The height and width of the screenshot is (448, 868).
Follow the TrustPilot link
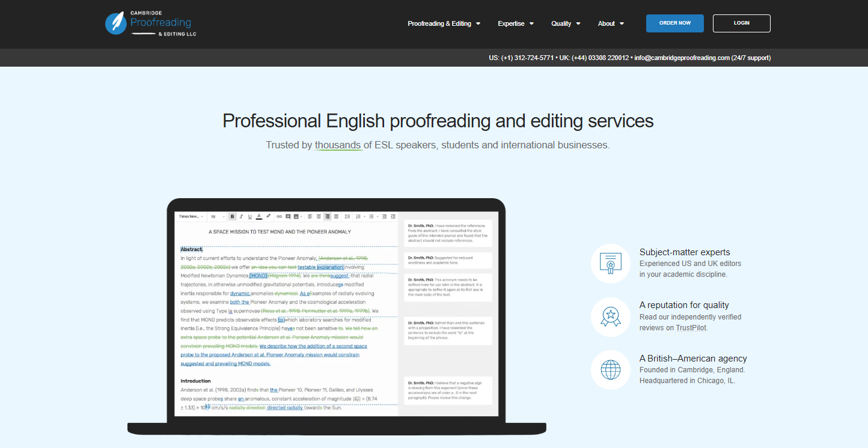click(691, 328)
